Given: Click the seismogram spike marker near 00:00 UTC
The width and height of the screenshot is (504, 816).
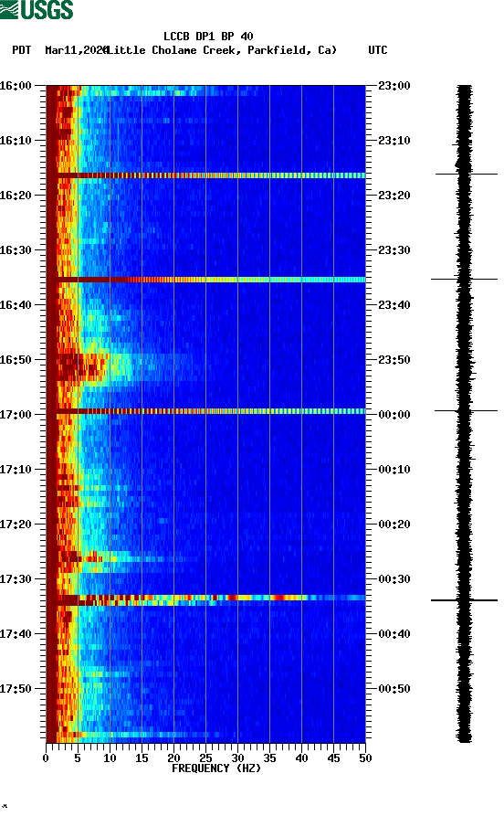Looking at the screenshot, I should (466, 410).
